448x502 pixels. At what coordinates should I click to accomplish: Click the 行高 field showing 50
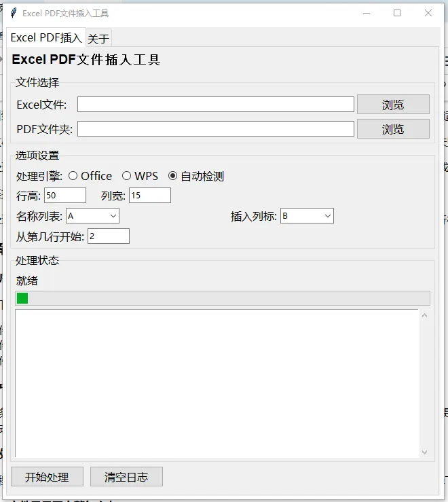(x=65, y=195)
